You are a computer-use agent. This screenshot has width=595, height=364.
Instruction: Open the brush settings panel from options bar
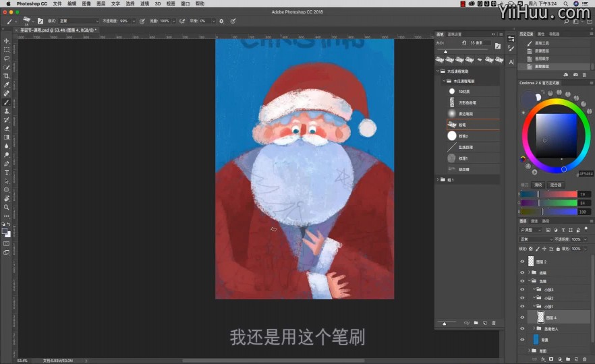pos(40,22)
